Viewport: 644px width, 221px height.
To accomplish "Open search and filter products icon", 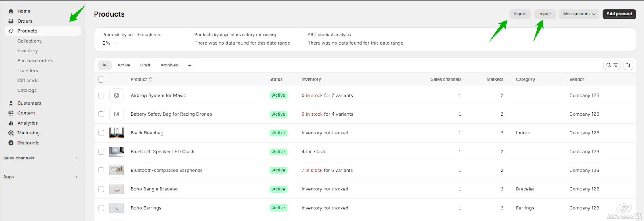I will coord(612,65).
